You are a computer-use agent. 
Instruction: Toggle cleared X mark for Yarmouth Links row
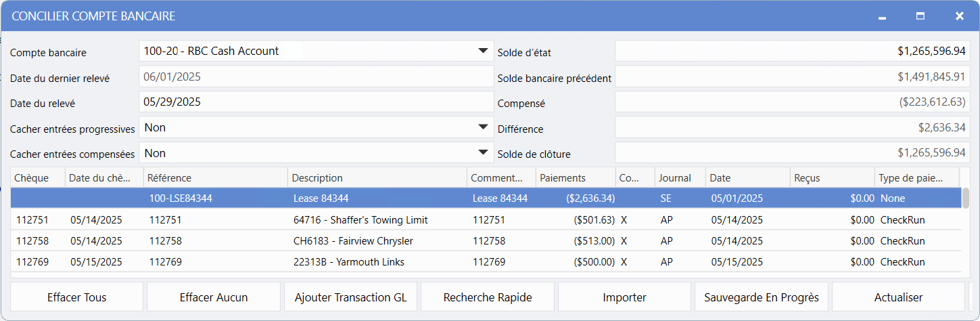624,262
